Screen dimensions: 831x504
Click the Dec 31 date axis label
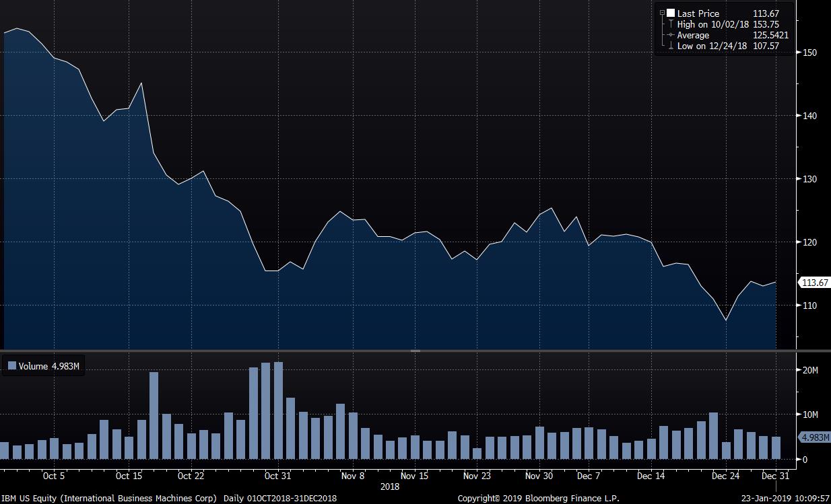(776, 476)
